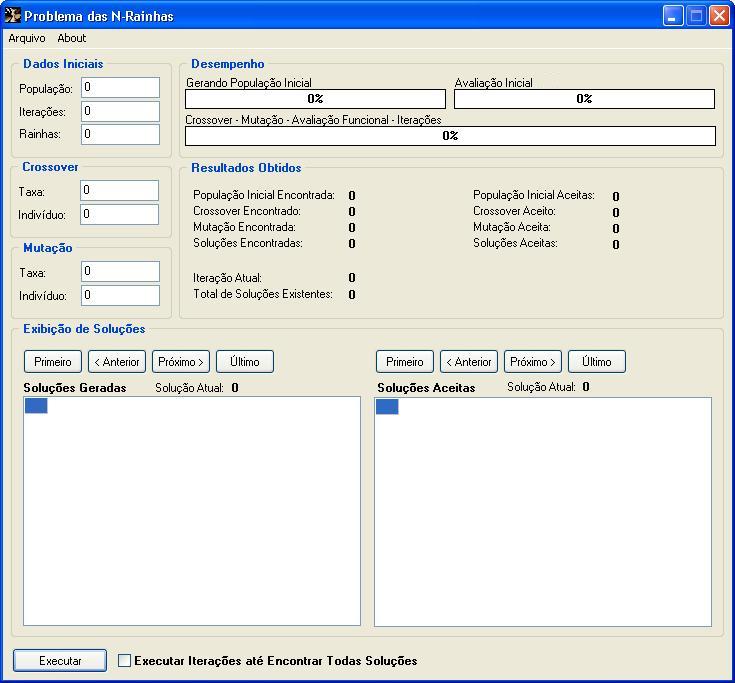Click the app icon in title bar
The image size is (735, 683).
(x=13, y=15)
